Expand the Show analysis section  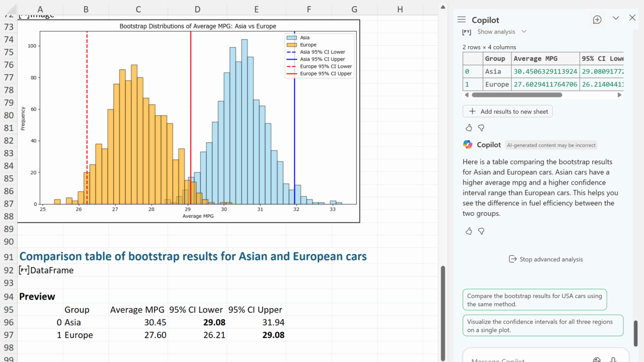(502, 32)
